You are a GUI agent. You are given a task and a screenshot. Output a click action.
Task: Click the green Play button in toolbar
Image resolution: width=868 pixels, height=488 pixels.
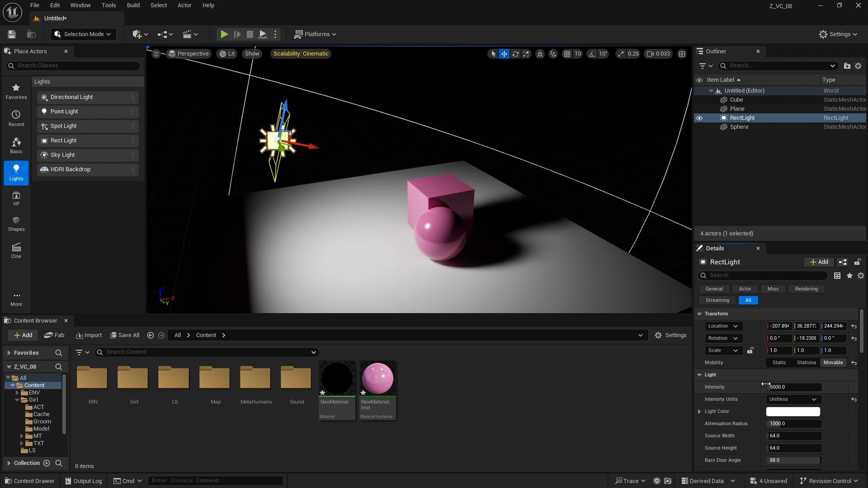(224, 34)
